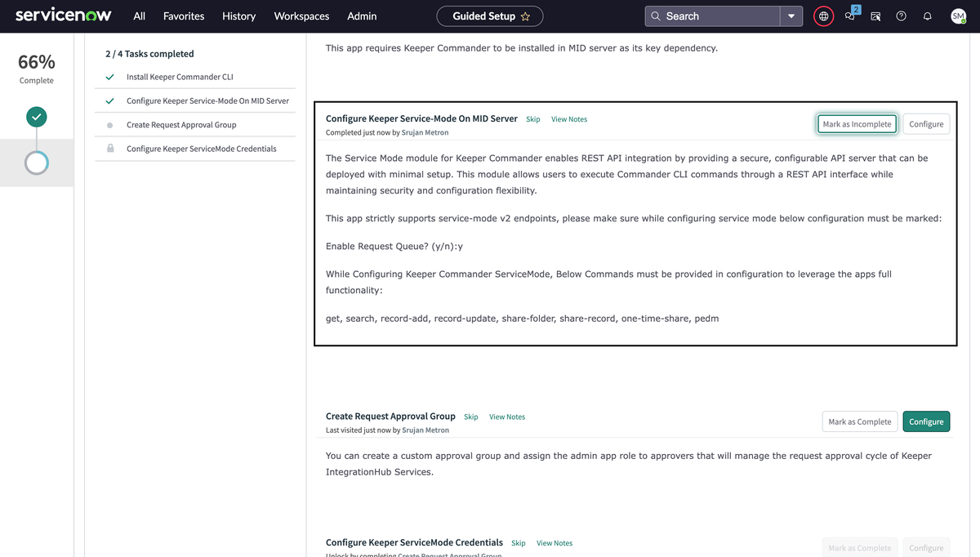Click Configure for Create Request Approval Group
This screenshot has height=557, width=980.
(926, 421)
